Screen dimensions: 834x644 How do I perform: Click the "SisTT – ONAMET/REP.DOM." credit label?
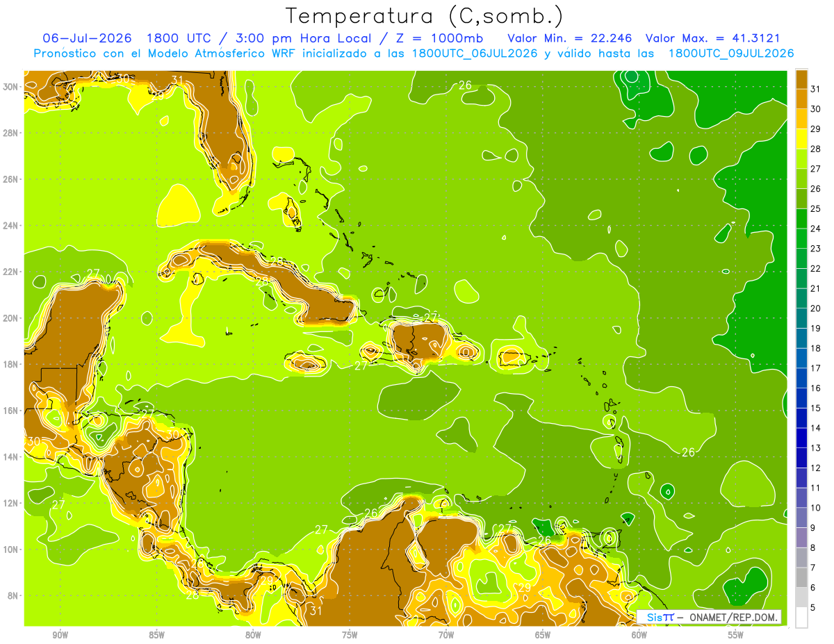[x=710, y=617]
